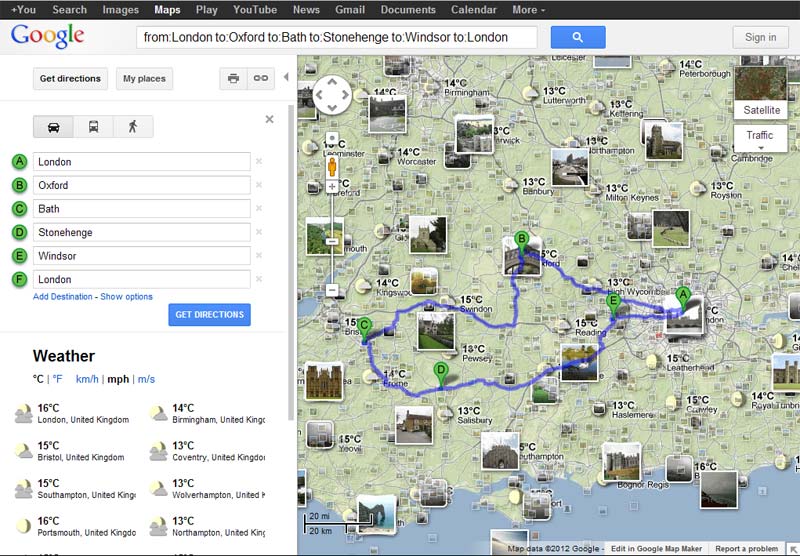Collapse the left side panel arrow
This screenshot has width=800, height=556.
[286, 77]
